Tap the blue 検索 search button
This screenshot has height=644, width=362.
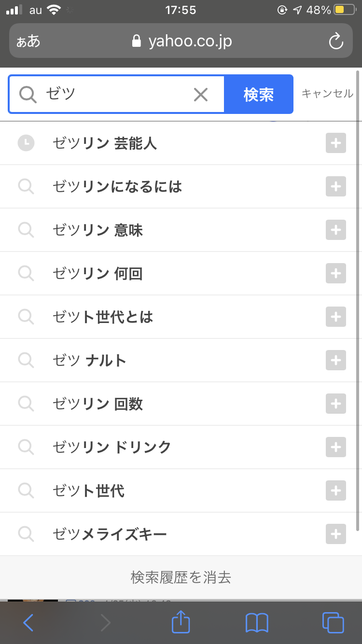point(259,95)
